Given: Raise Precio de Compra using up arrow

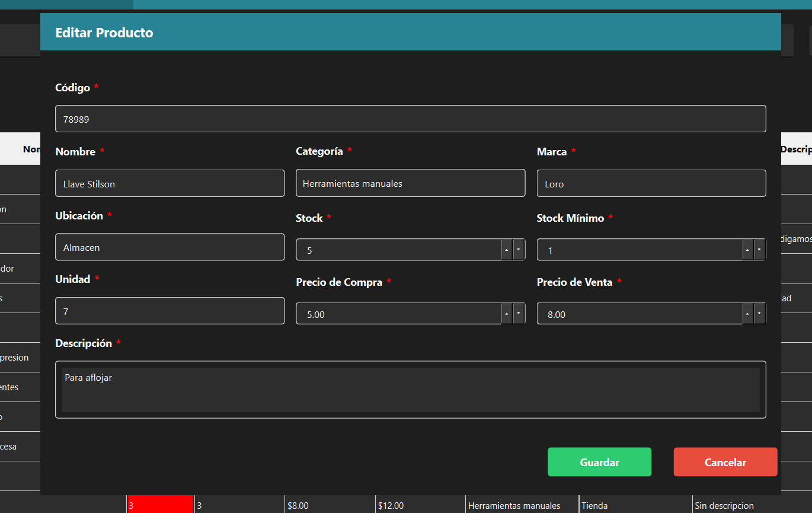Looking at the screenshot, I should coord(507,314).
